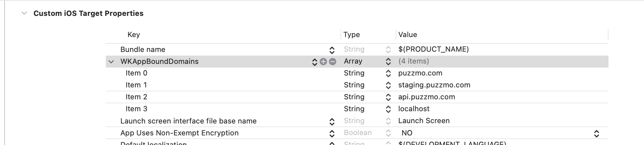Select the staging.puzzmo.com value
The width and height of the screenshot is (644, 145).
[434, 85]
